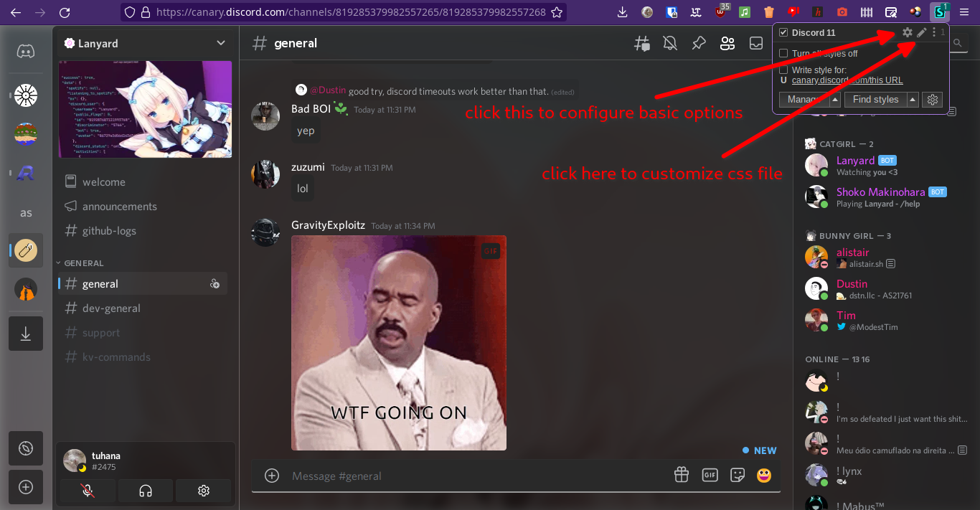Open the emoji picker
This screenshot has height=510, width=980.
765,475
